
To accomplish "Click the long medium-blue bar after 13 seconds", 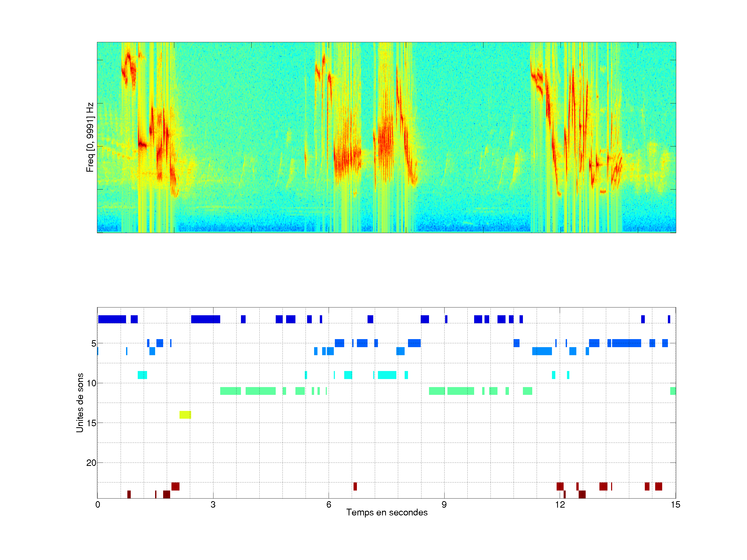I will click(626, 343).
